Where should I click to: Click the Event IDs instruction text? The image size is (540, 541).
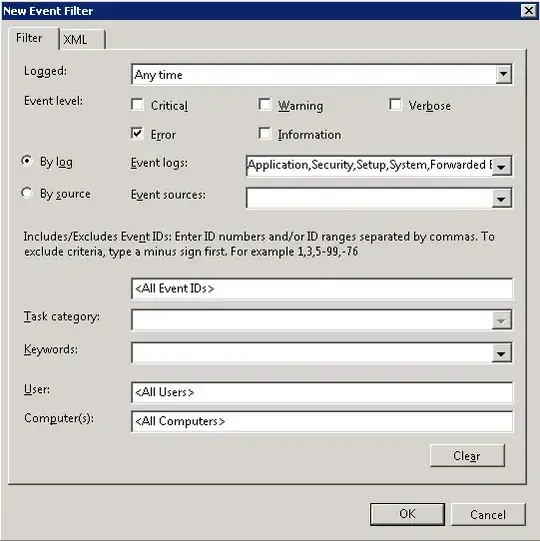coord(259,244)
